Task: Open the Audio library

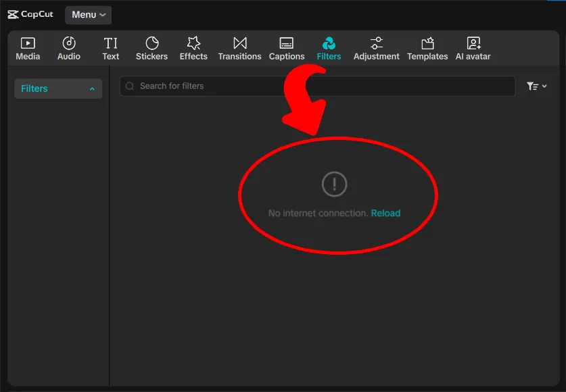Action: click(x=69, y=49)
